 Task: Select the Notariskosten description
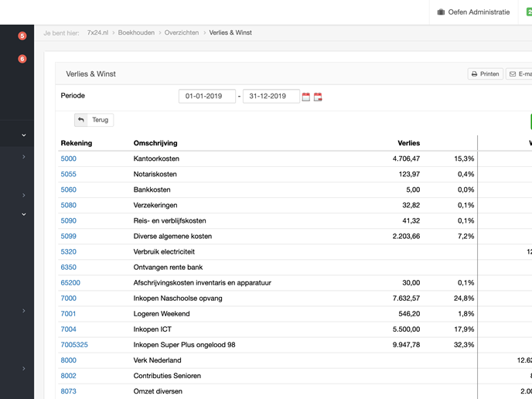[x=155, y=174]
